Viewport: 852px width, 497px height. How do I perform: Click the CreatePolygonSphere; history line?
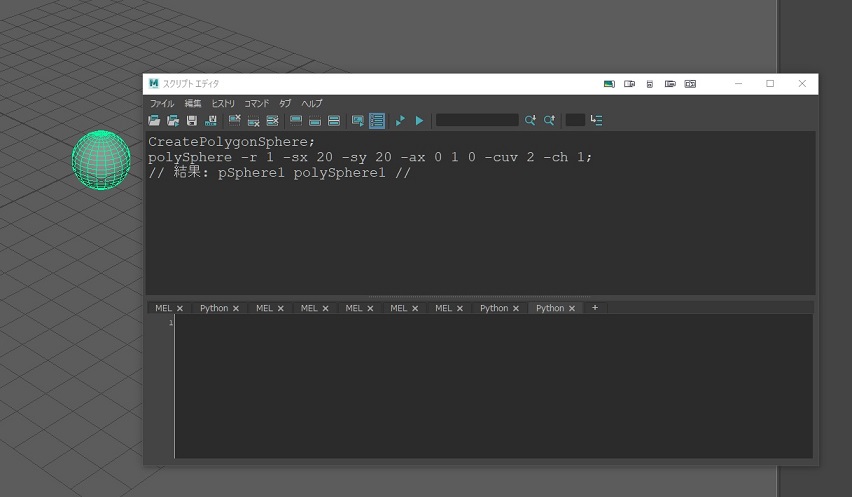(x=231, y=142)
